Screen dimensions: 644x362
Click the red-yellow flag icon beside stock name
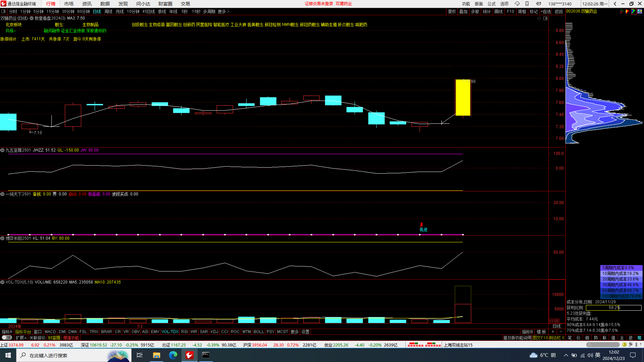pos(627,11)
